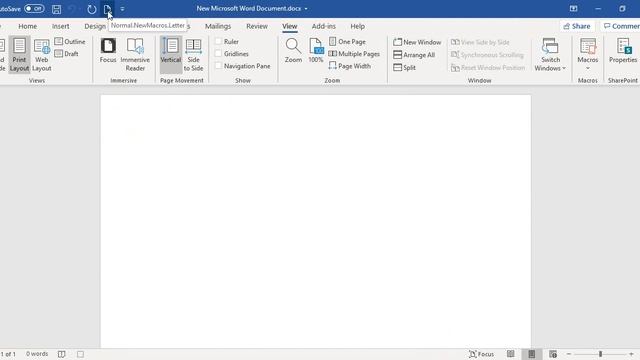The height and width of the screenshot is (360, 640).
Task: Select Print Layout view
Action: [19, 55]
